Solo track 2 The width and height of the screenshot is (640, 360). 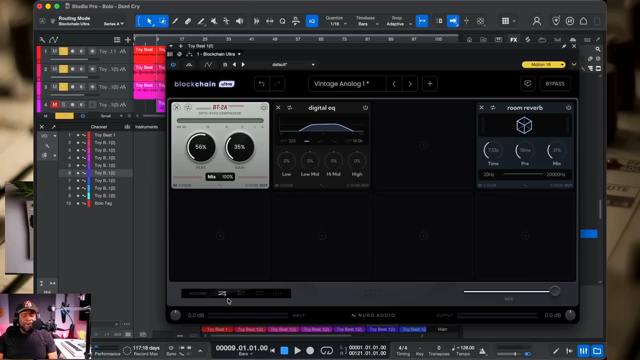tap(63, 69)
